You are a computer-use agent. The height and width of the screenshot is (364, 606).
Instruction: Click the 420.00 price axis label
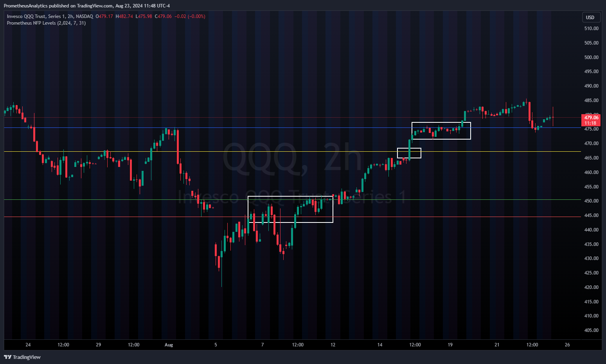click(x=591, y=287)
